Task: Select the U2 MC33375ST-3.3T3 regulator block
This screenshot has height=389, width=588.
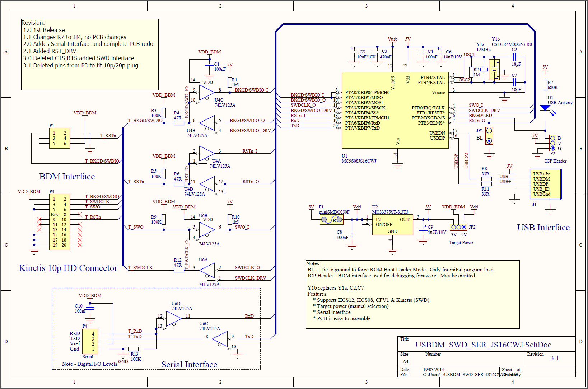Action: [x=392, y=225]
